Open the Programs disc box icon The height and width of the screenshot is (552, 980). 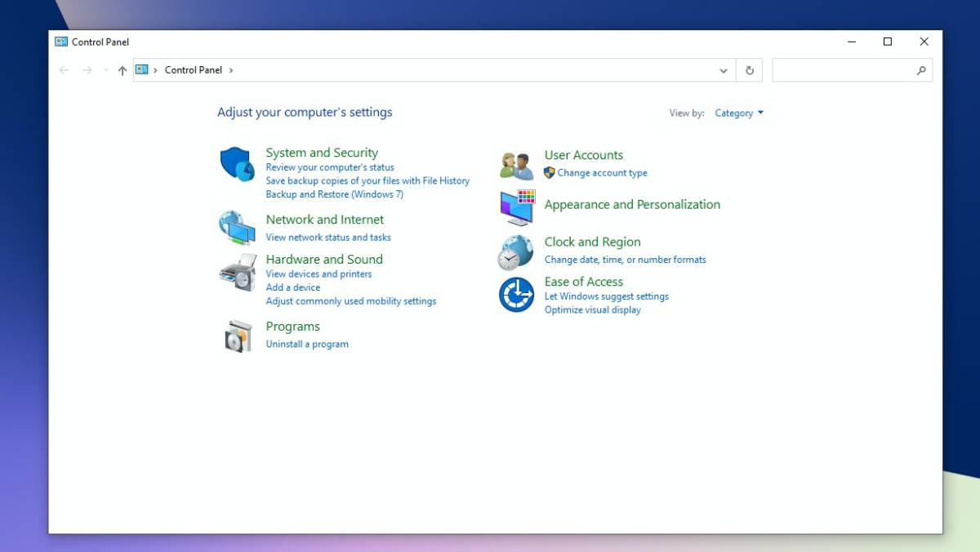coord(238,336)
